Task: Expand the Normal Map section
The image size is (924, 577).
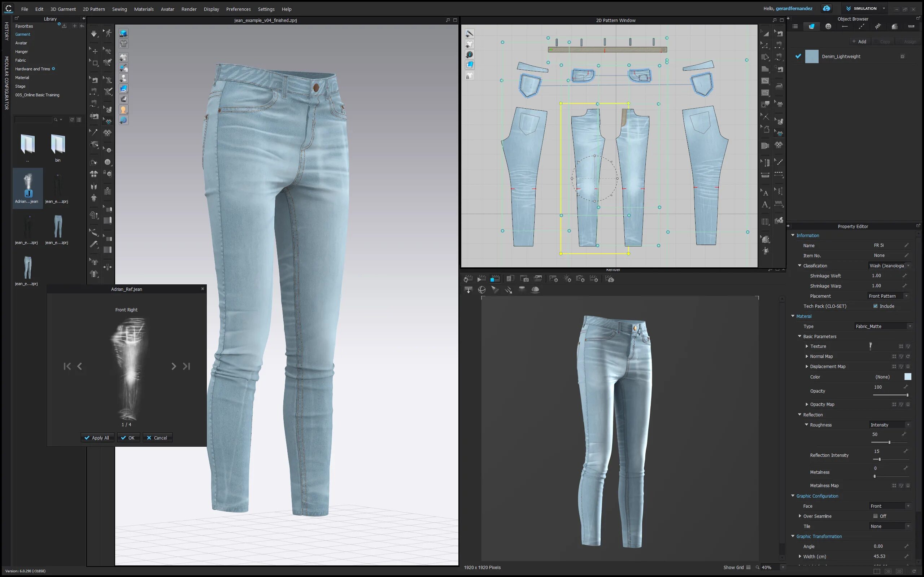Action: click(807, 357)
